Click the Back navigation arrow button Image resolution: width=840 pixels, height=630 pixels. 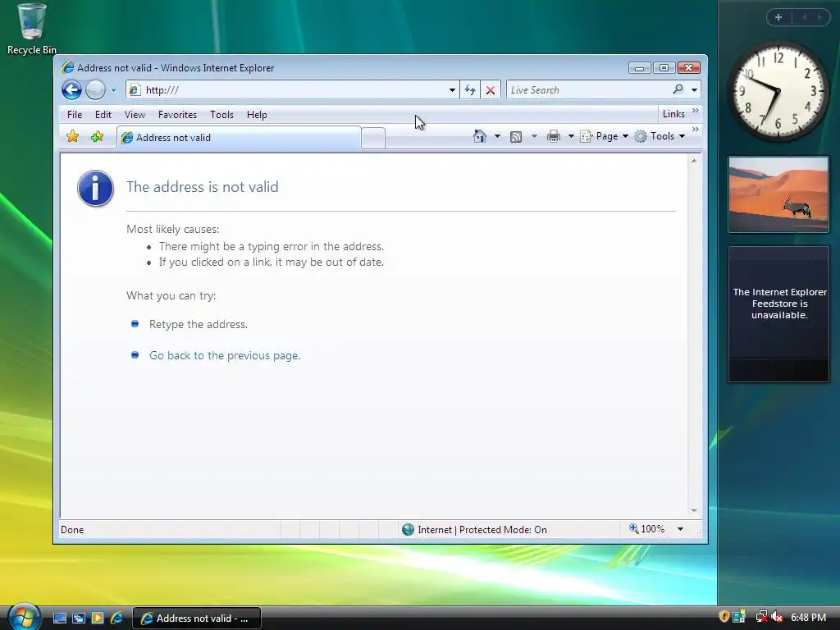(x=72, y=90)
